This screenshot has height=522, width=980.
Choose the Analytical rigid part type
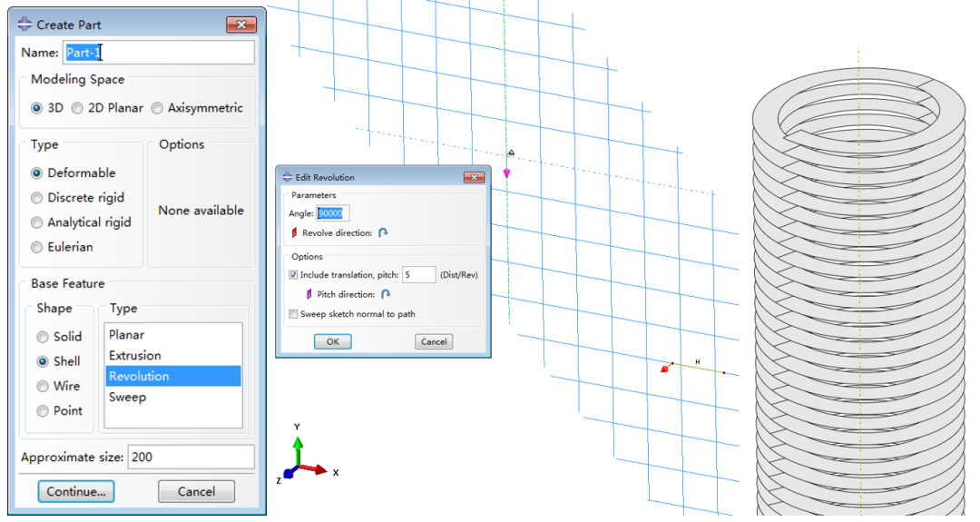(x=37, y=222)
